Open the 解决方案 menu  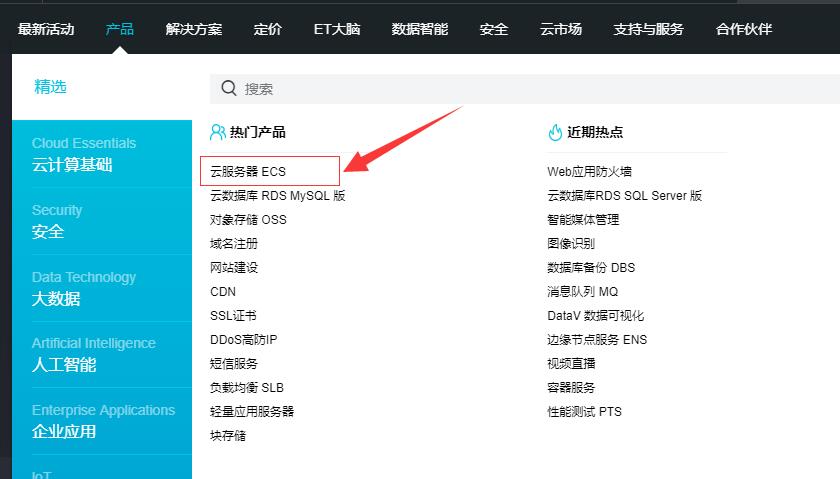tap(193, 29)
